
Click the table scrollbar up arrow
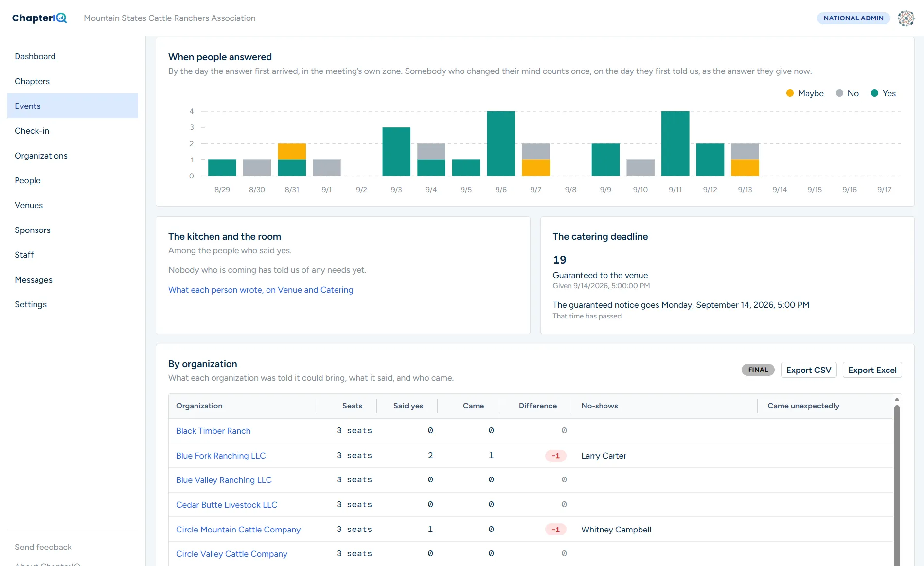click(x=897, y=399)
